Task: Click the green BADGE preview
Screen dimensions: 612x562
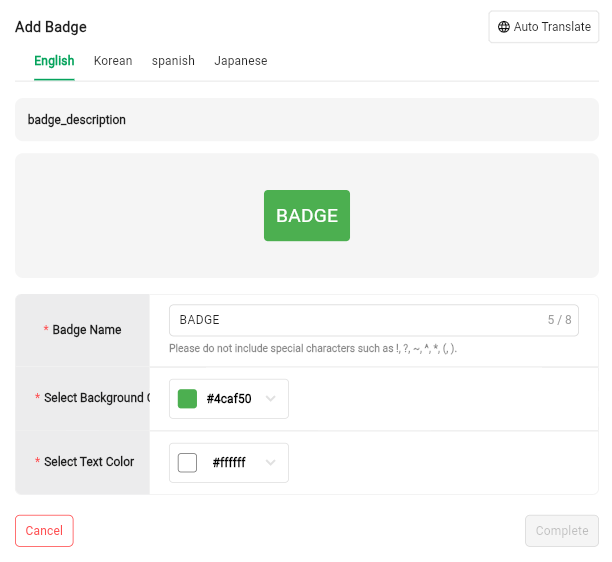Action: coord(307,215)
